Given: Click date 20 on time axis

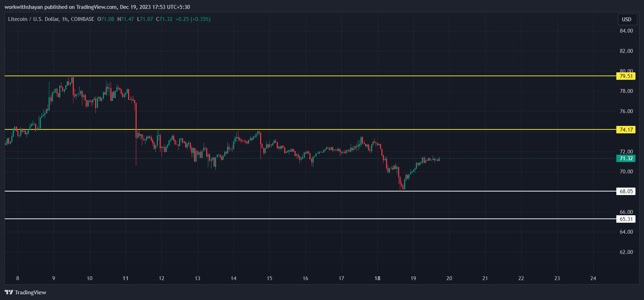Looking at the screenshot, I should tap(449, 278).
